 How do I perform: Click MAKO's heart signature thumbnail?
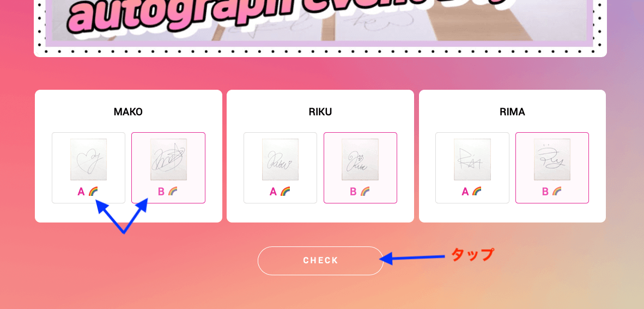(x=88, y=159)
